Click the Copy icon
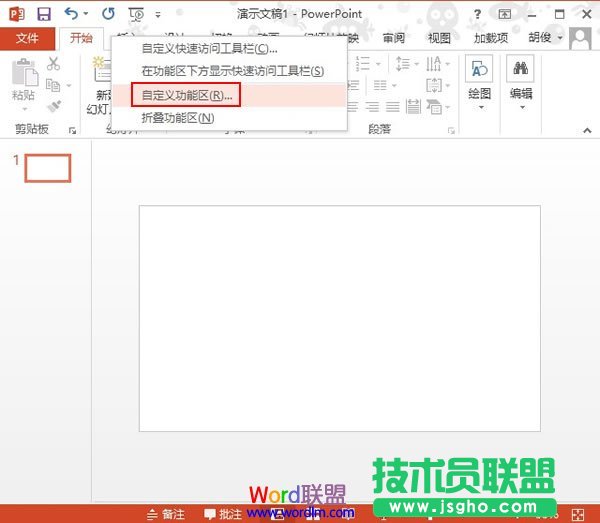600x523 pixels. pos(53,85)
